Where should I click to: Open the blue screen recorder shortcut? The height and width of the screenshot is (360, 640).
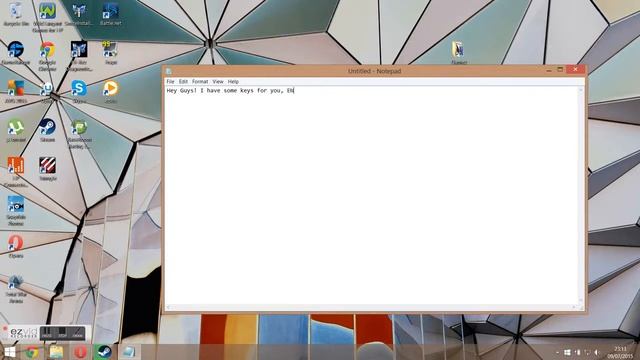16,210
